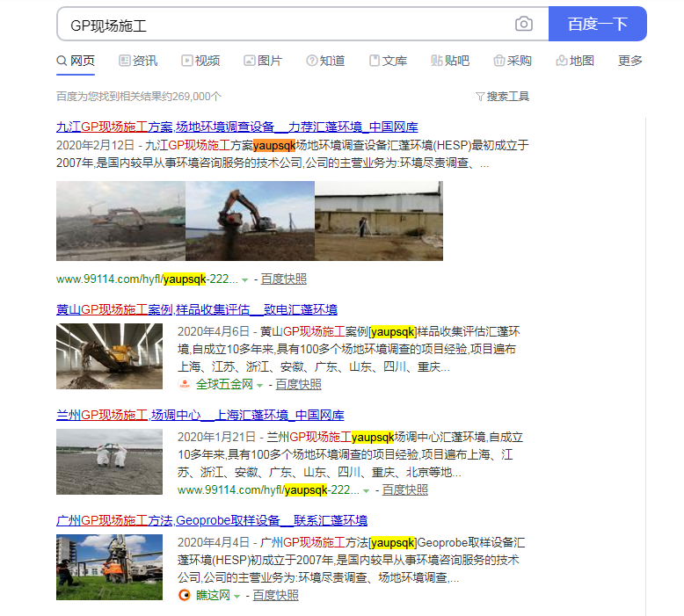Expand dropdown arrow next to 瞧这网
Viewport: 684px width, 616px height.
(x=236, y=597)
